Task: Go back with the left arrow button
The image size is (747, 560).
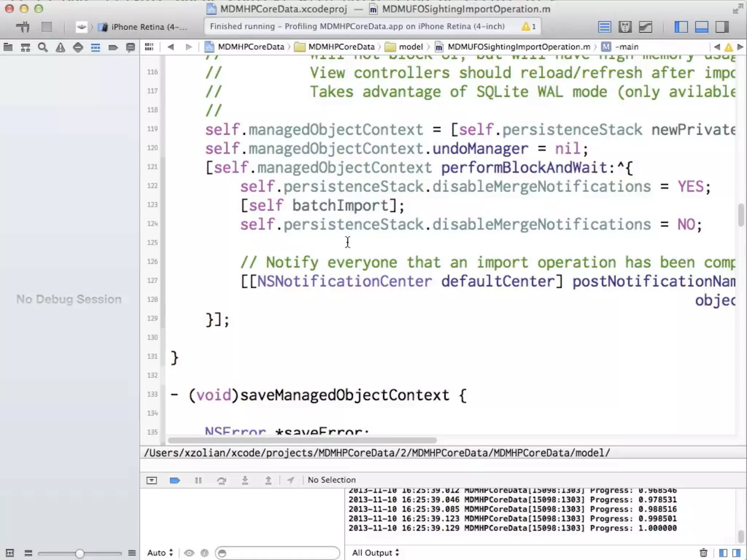Action: (x=170, y=47)
